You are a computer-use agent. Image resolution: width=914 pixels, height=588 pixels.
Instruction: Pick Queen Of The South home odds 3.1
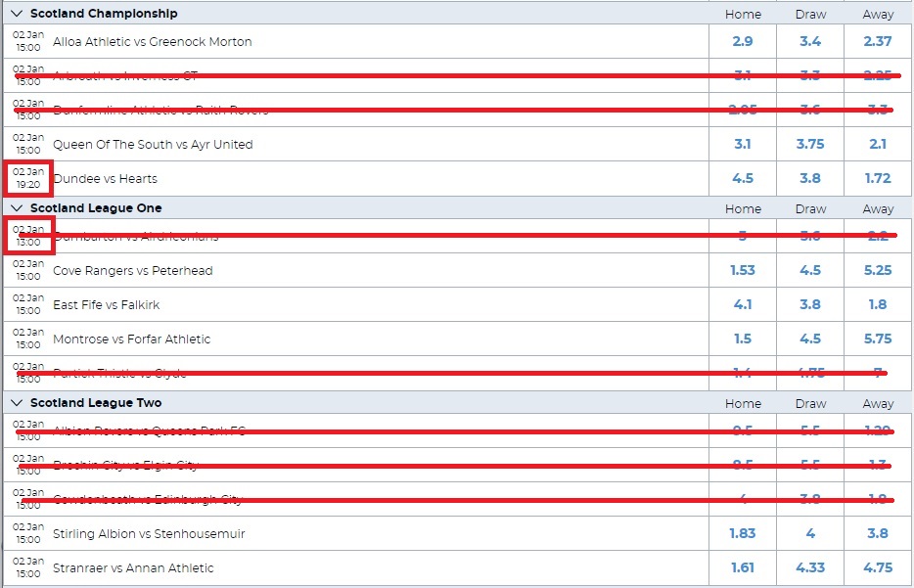743,144
